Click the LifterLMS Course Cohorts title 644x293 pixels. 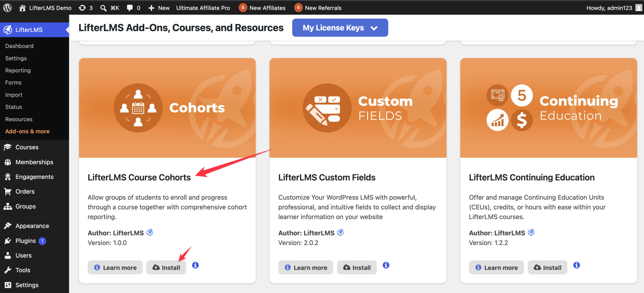click(x=139, y=177)
